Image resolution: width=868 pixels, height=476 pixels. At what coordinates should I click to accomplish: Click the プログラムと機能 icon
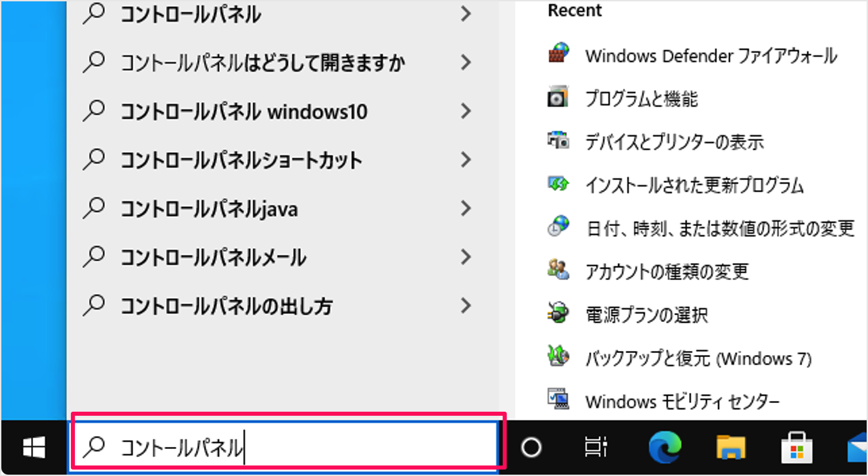coord(558,98)
